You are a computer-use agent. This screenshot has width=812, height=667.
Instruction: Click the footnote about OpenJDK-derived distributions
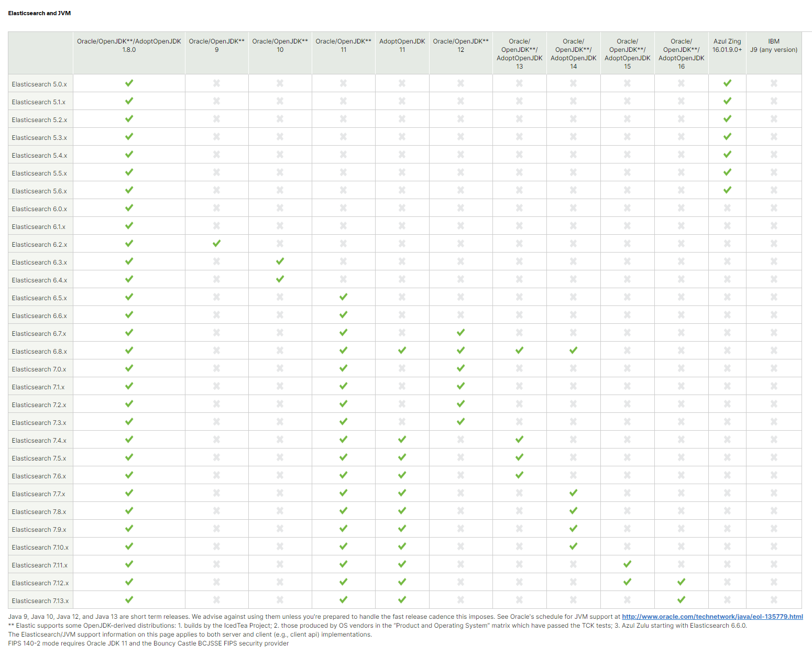tap(377, 626)
